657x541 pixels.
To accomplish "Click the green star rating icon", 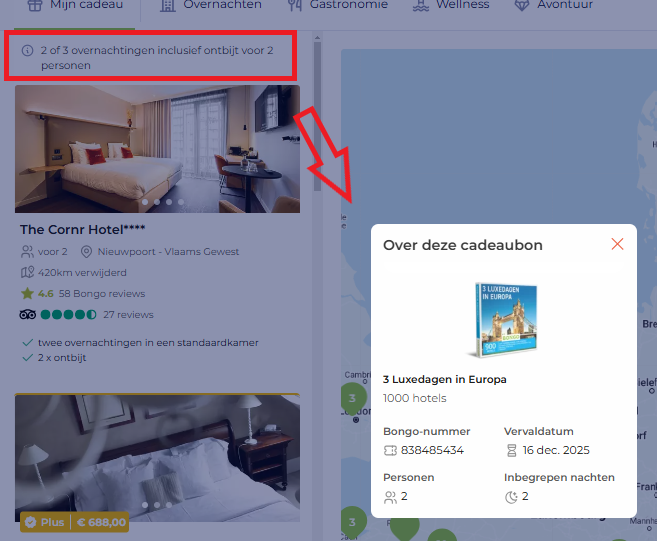I will [x=27, y=293].
